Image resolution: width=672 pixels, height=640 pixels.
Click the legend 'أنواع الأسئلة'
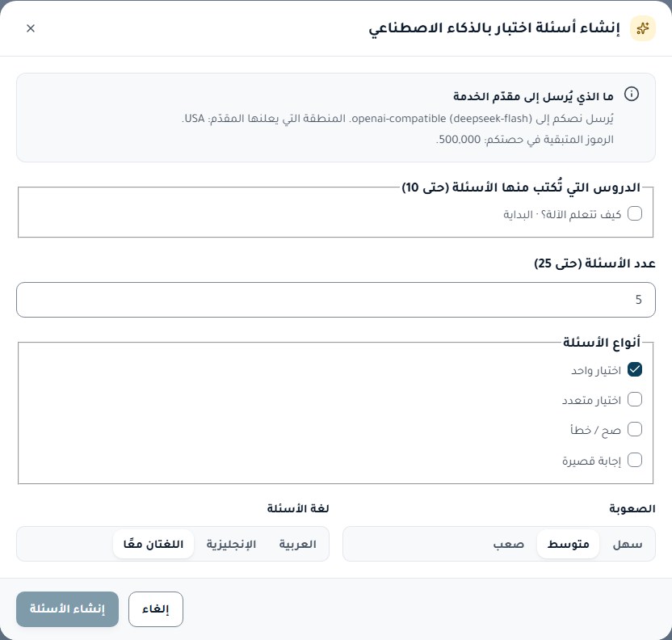coord(602,342)
